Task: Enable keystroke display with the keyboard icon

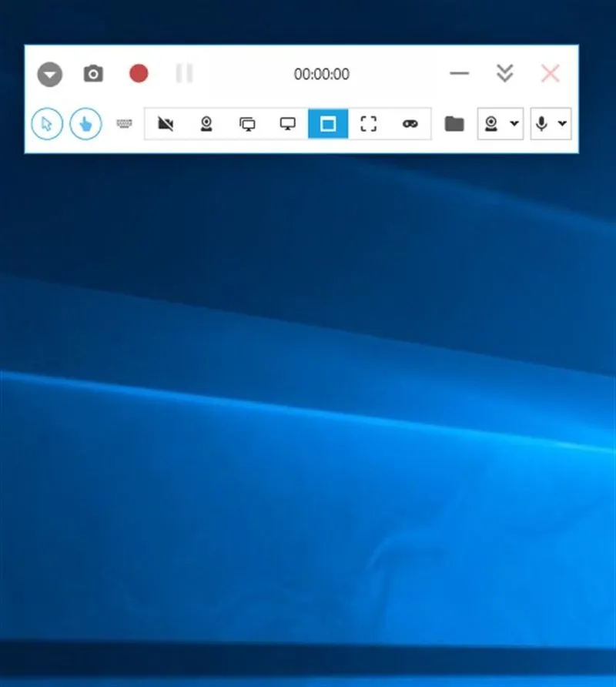Action: pos(123,124)
